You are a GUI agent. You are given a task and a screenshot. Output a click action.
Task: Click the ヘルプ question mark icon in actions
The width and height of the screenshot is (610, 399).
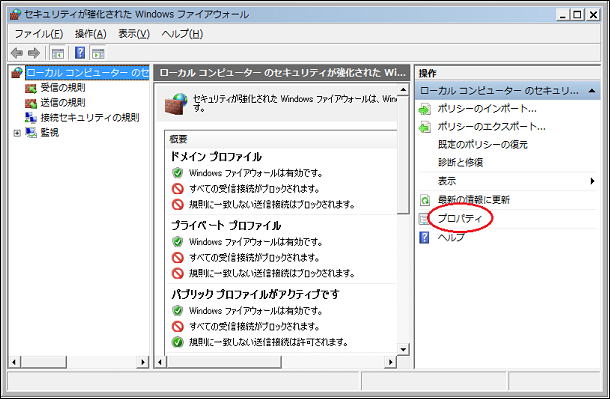(424, 237)
